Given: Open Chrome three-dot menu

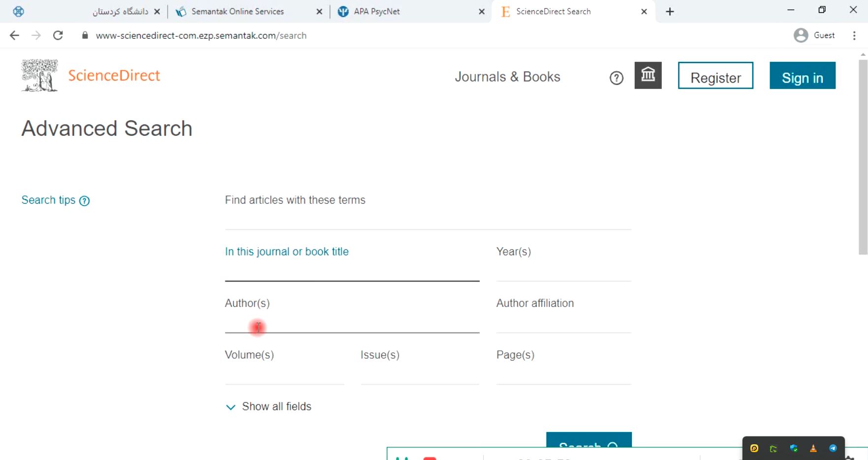Looking at the screenshot, I should (854, 35).
